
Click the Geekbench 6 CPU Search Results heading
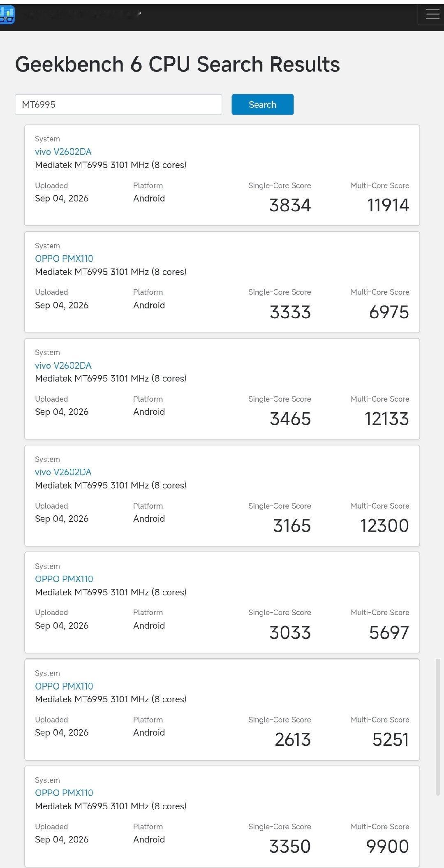[x=178, y=65]
